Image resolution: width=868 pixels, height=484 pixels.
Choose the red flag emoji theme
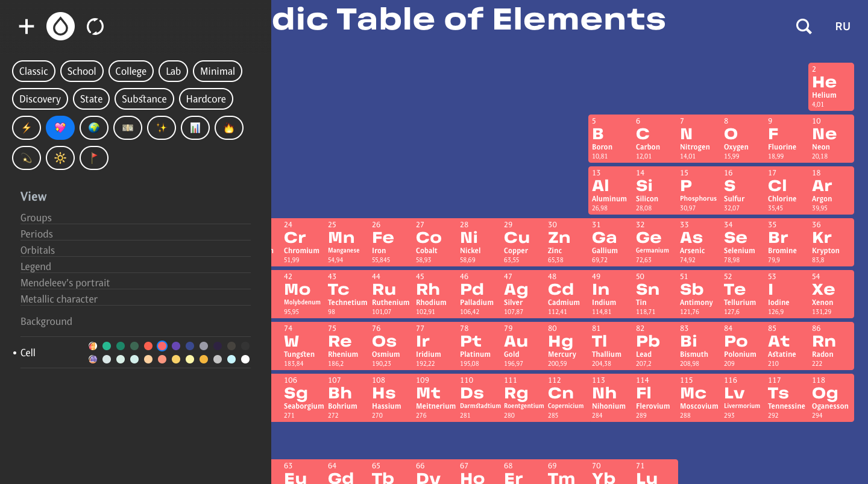tap(94, 158)
